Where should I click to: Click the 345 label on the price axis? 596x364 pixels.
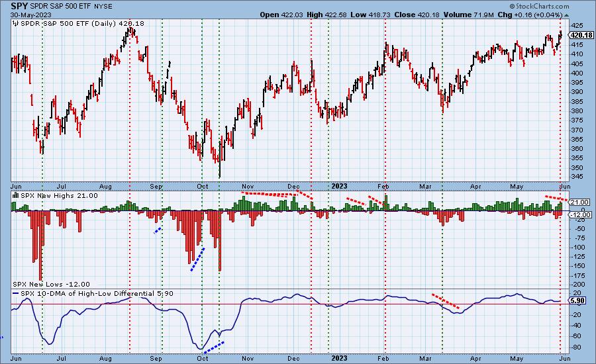pyautogui.click(x=577, y=177)
